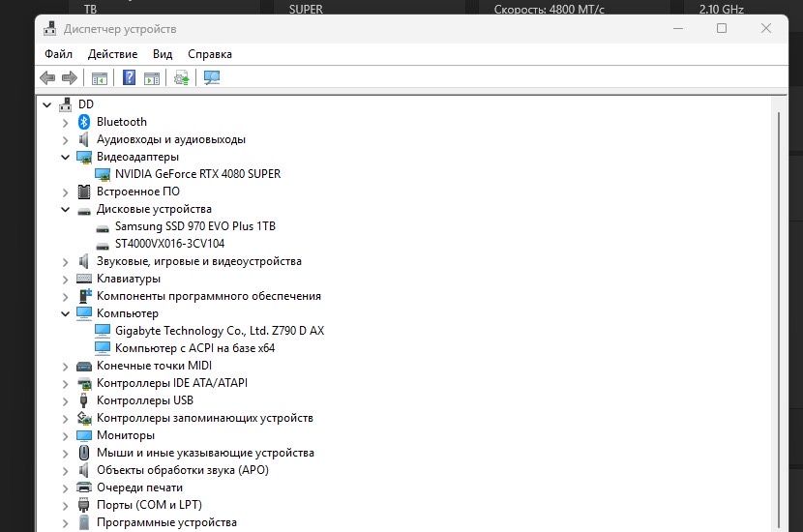
Task: Click the Контроллеры USB plug icon
Action: (83, 400)
